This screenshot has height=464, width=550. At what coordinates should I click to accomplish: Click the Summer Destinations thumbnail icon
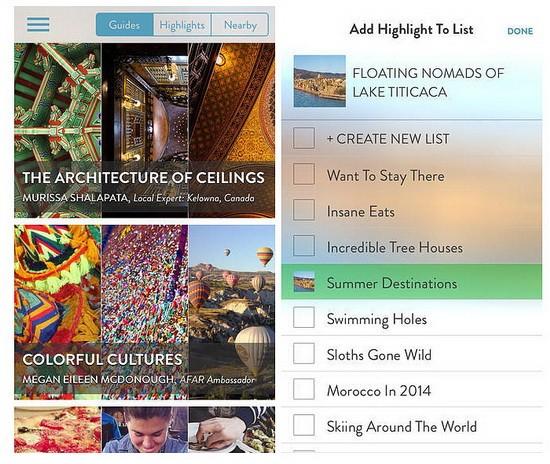tap(304, 282)
